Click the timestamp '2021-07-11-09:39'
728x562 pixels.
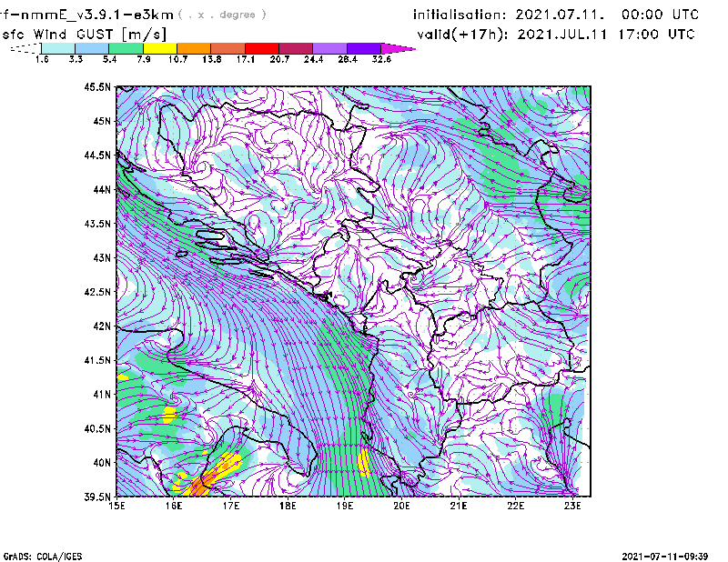665,557
